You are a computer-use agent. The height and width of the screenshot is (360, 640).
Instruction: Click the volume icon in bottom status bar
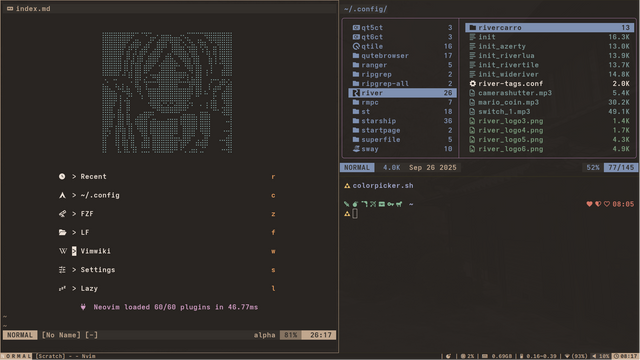click(x=594, y=356)
